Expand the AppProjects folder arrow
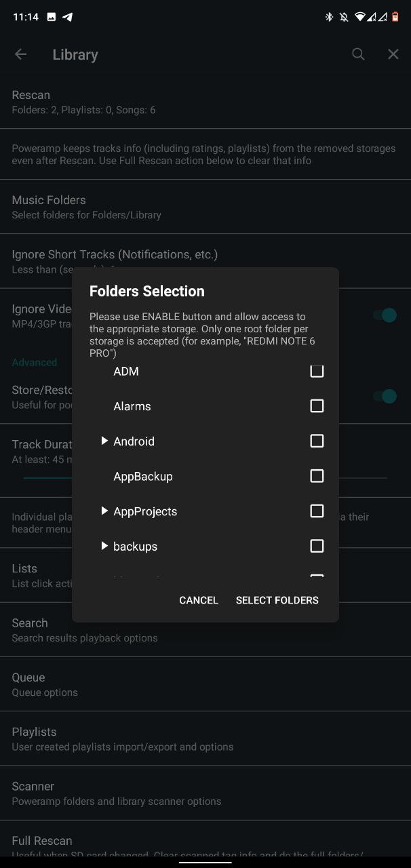Screen dimensions: 411x868 pos(104,511)
